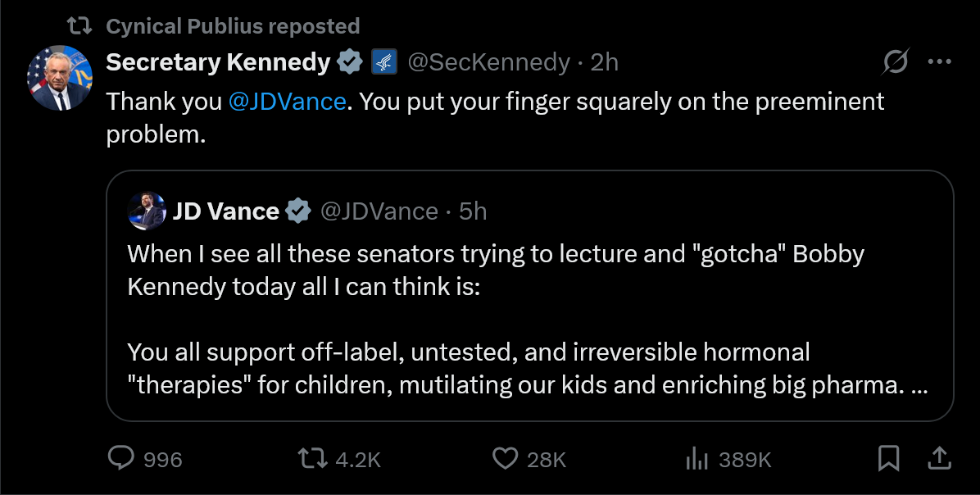Image resolution: width=980 pixels, height=495 pixels.
Task: Click the share upload icon
Action: tap(940, 459)
